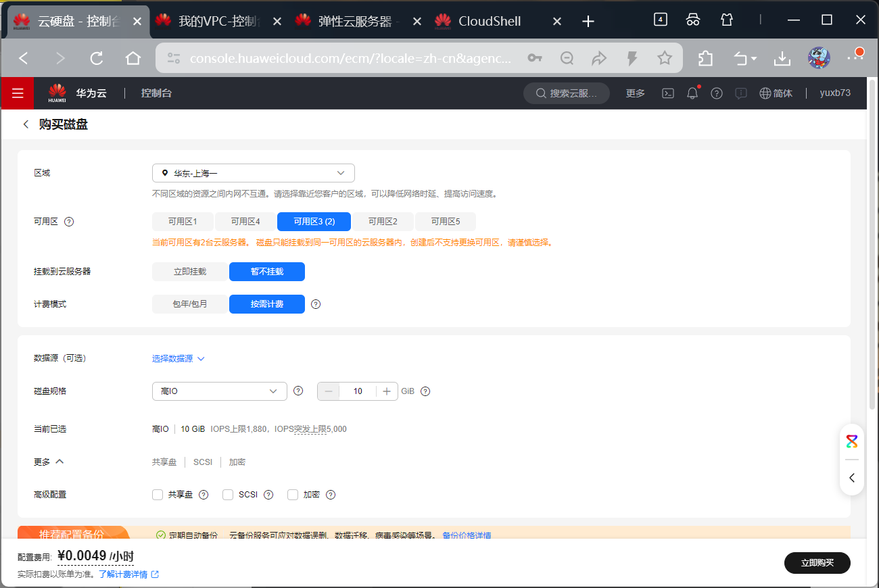Click the ¥0.0049 /小时 price
Image resolution: width=879 pixels, height=588 pixels.
pyautogui.click(x=95, y=556)
